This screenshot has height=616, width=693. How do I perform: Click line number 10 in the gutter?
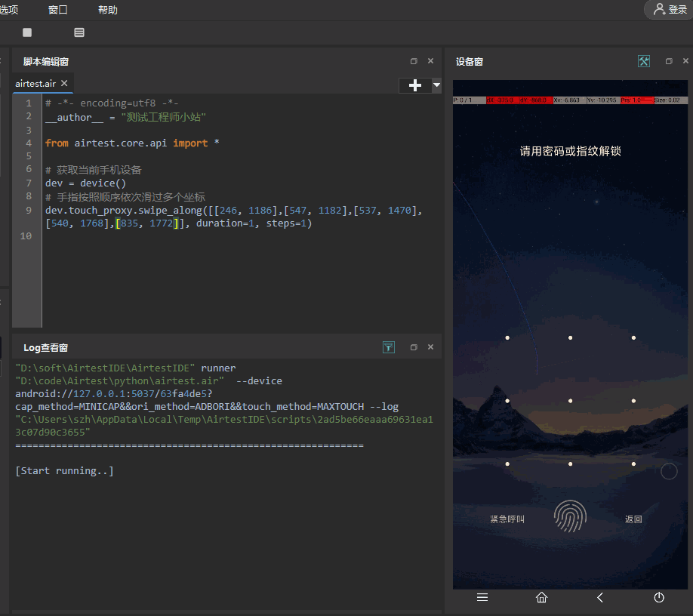26,236
